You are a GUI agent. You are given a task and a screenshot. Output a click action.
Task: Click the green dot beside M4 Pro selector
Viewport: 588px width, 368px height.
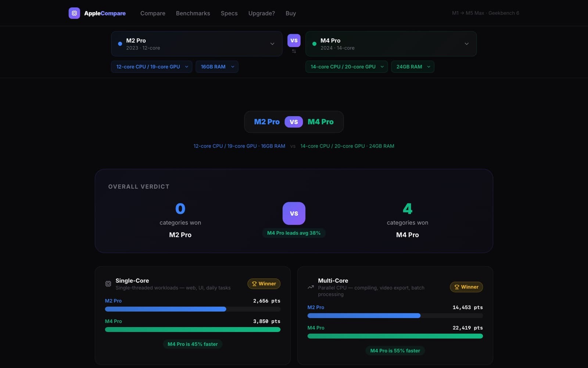click(x=314, y=44)
